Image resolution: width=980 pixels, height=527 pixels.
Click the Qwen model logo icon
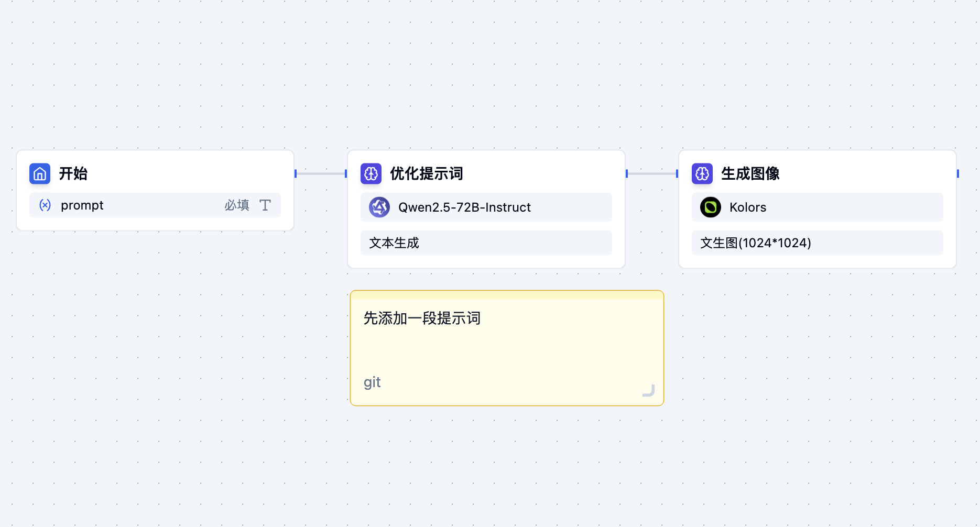click(x=379, y=207)
